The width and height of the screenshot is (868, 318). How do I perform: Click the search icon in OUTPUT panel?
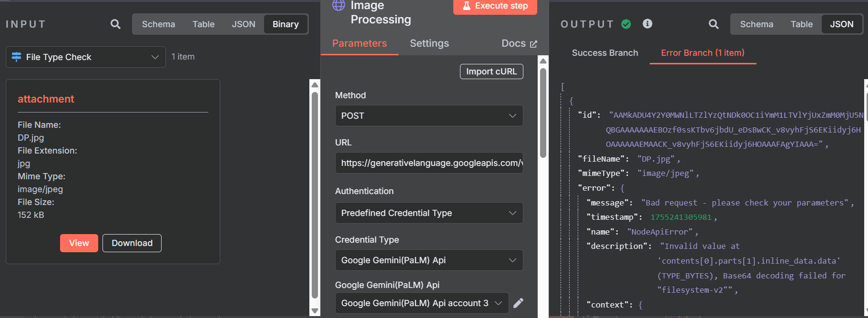click(x=713, y=24)
